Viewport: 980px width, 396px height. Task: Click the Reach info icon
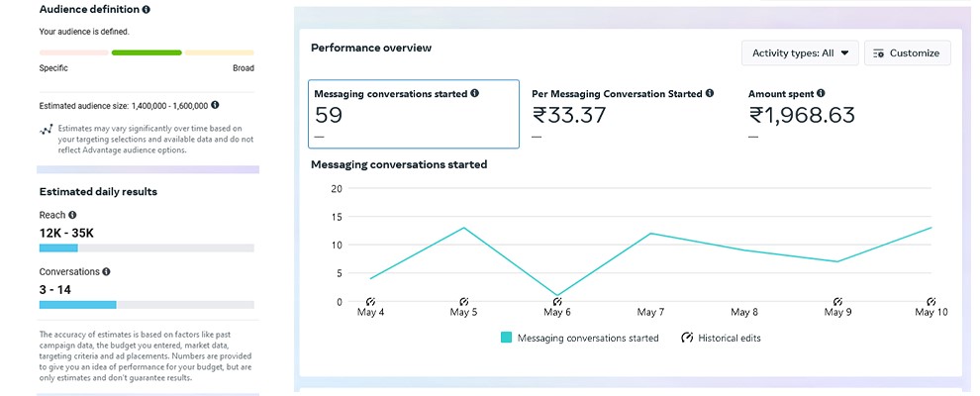point(72,215)
